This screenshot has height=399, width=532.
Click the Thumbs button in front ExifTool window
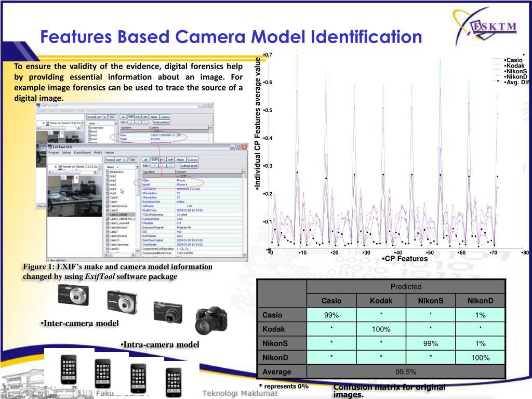click(x=110, y=159)
